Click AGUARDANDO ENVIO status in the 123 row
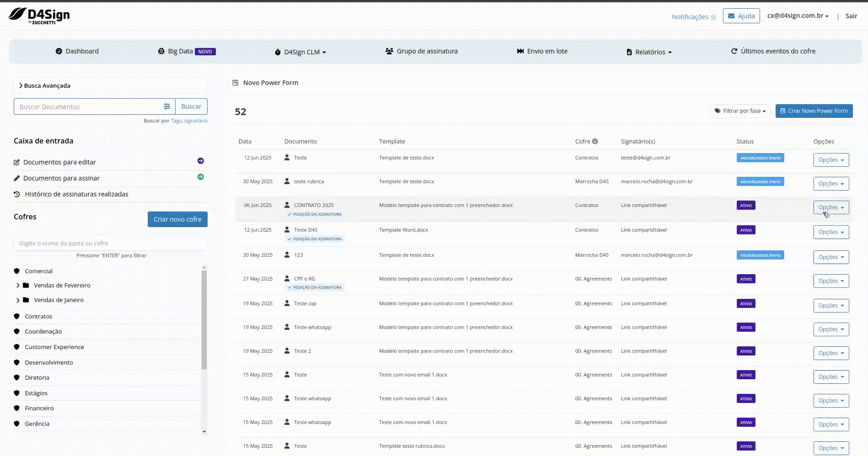This screenshot has height=456, width=868. (761, 255)
